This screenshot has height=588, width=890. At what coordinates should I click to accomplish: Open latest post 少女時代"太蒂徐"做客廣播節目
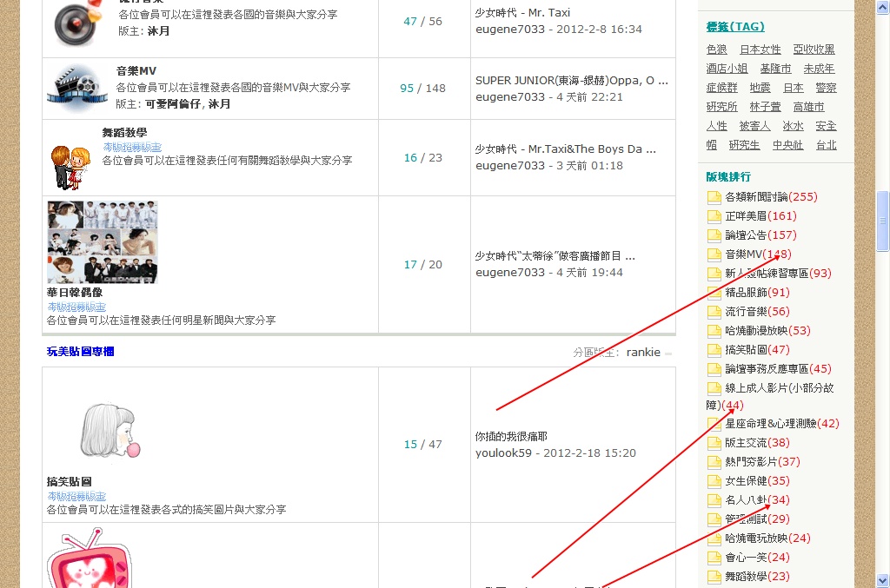pos(555,256)
